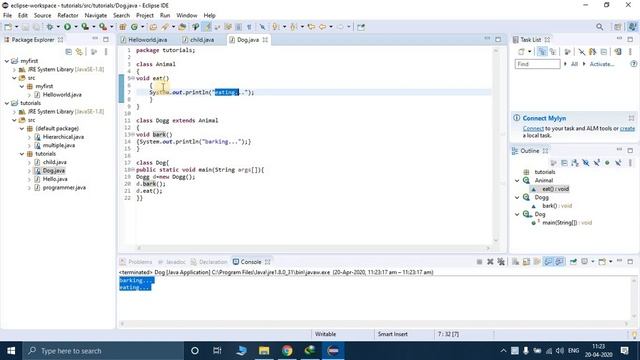Click the Run External Tools icon

[x=103, y=27]
